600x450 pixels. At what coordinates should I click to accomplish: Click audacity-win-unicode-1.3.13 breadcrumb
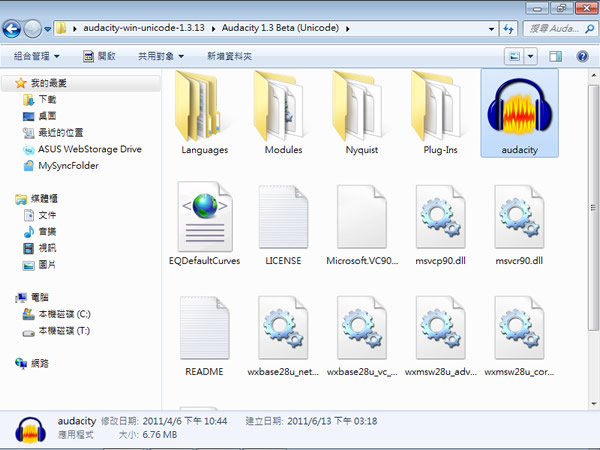[144, 28]
